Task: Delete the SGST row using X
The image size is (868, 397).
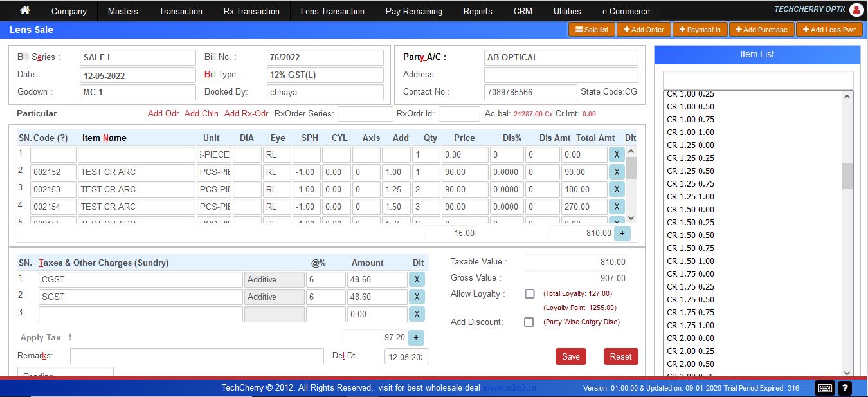Action: [417, 297]
